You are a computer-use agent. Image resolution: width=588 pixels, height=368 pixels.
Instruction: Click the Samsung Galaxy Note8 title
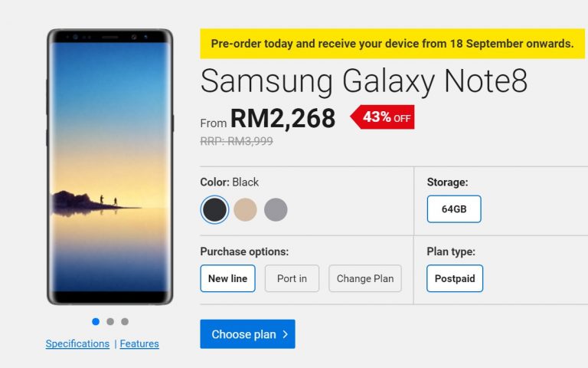(364, 81)
